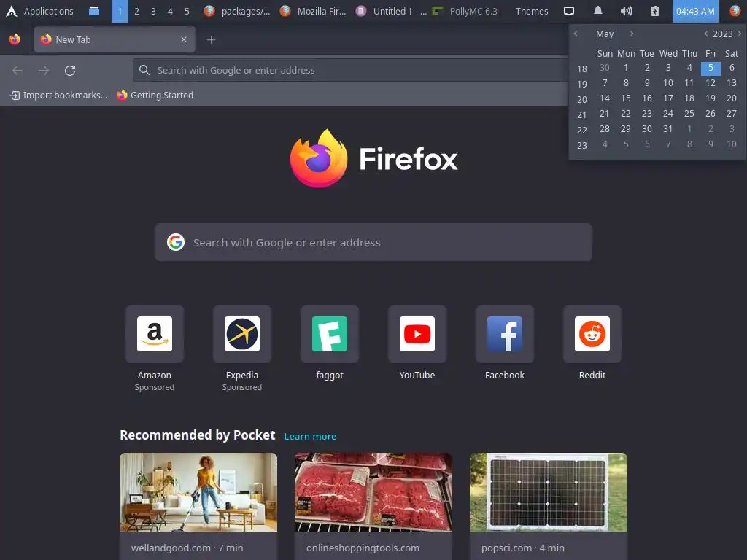This screenshot has height=560, width=747.
Task: Go to the previous month in the calendar
Action: [x=576, y=34]
